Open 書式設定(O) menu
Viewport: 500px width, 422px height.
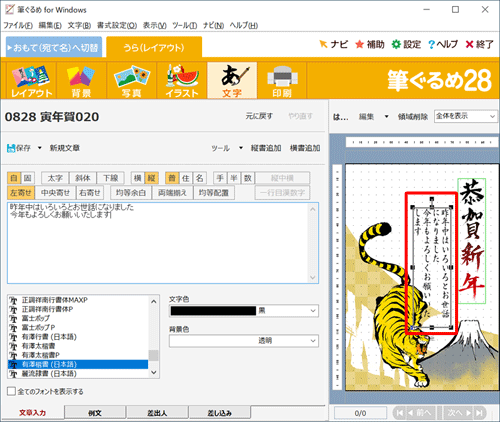(117, 25)
